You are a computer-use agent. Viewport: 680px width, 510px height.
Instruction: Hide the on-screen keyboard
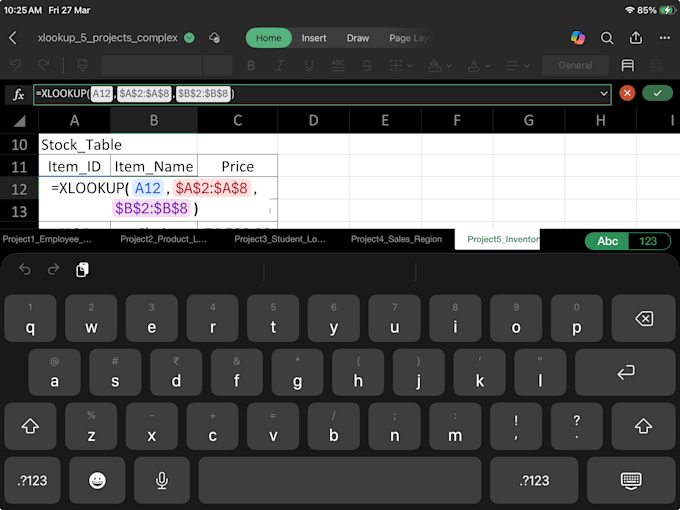(631, 481)
